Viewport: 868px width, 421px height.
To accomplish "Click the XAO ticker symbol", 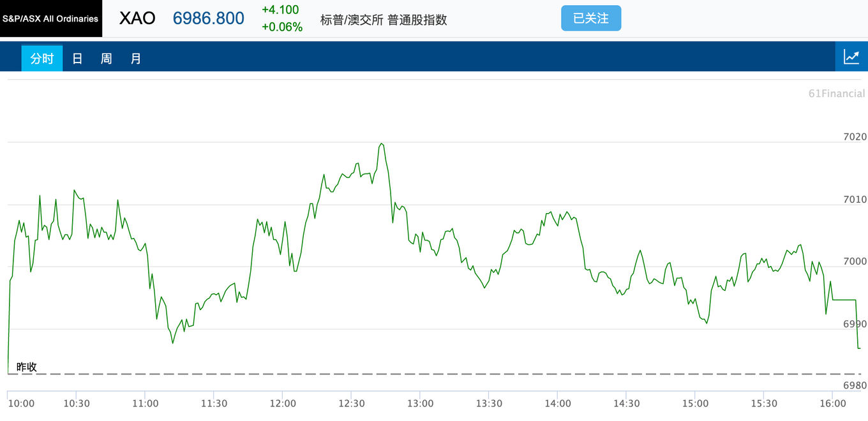I will point(137,18).
